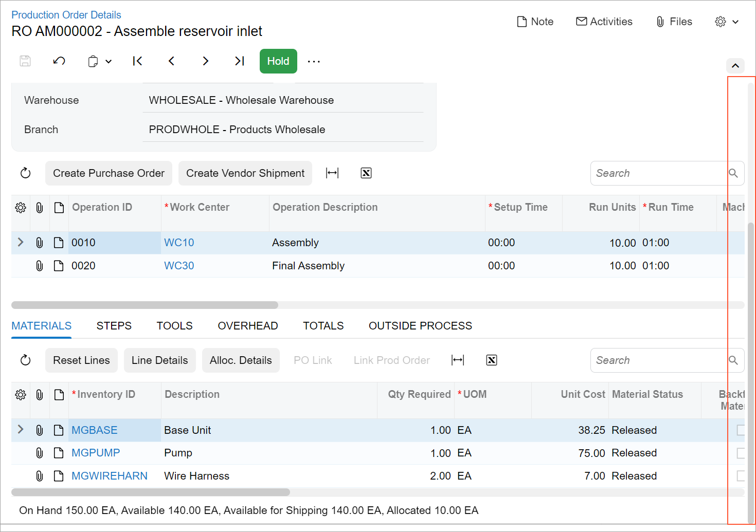Switch to the STEPS tab
Viewport: 756px width, 532px height.
[114, 326]
